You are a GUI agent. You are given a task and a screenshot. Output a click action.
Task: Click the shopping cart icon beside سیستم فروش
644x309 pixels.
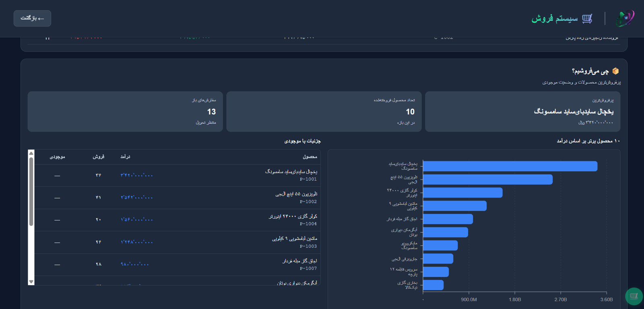point(587,19)
